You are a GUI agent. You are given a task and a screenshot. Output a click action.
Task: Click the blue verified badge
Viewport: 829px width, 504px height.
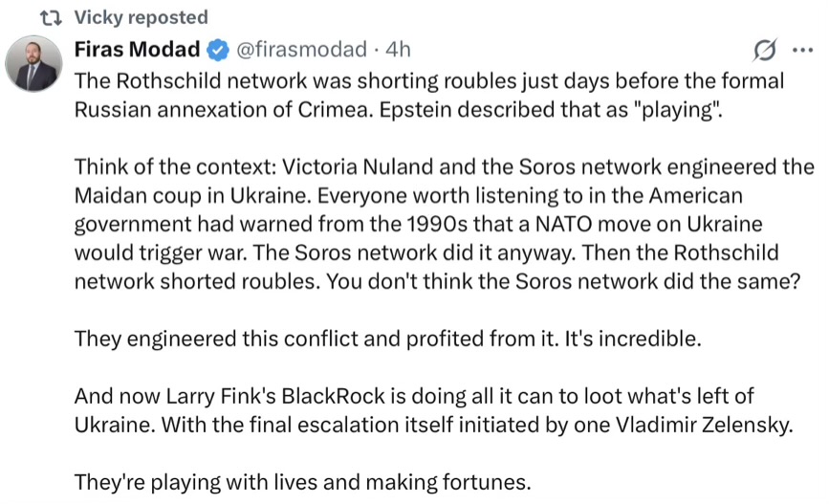[x=218, y=50]
